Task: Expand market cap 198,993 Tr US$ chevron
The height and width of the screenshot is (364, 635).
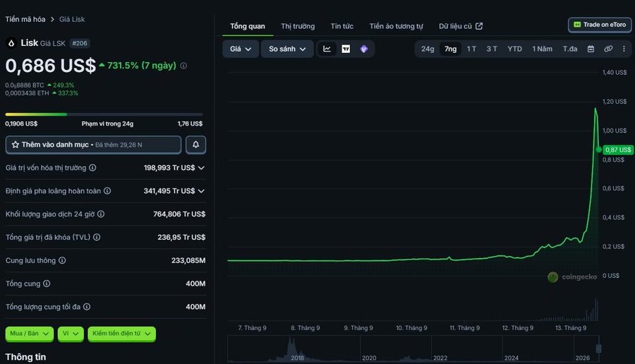Action: pyautogui.click(x=201, y=168)
